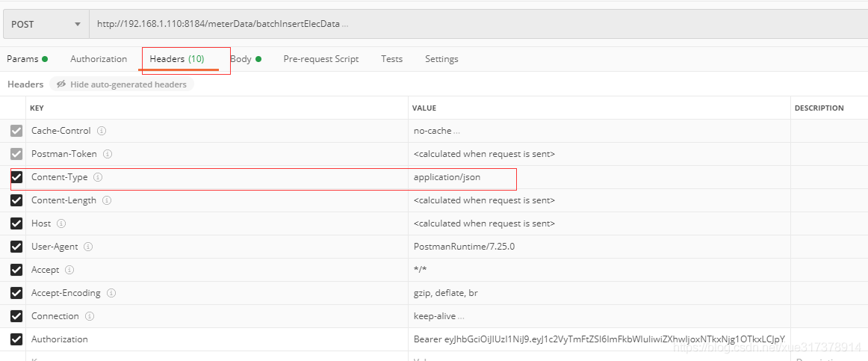868x361 pixels.
Task: Click info icon next to Accept-Encoding
Action: [x=111, y=293]
